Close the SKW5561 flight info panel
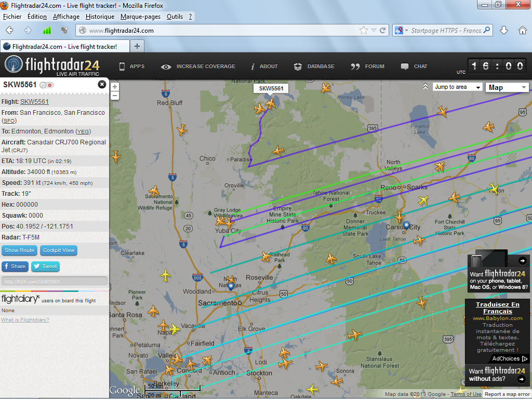Image resolution: width=532 pixels, height=399 pixels. click(102, 85)
